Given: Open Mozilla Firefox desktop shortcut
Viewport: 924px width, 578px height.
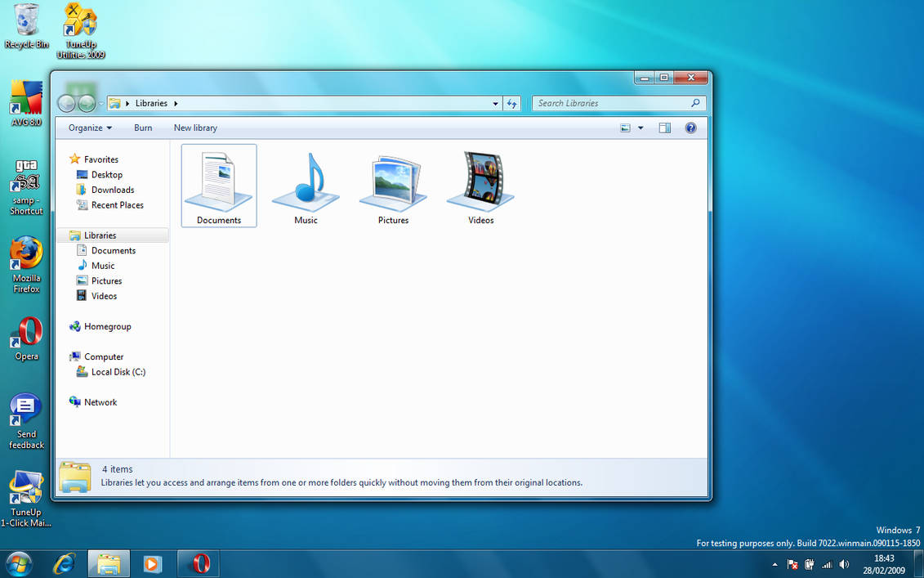Looking at the screenshot, I should click(x=26, y=264).
